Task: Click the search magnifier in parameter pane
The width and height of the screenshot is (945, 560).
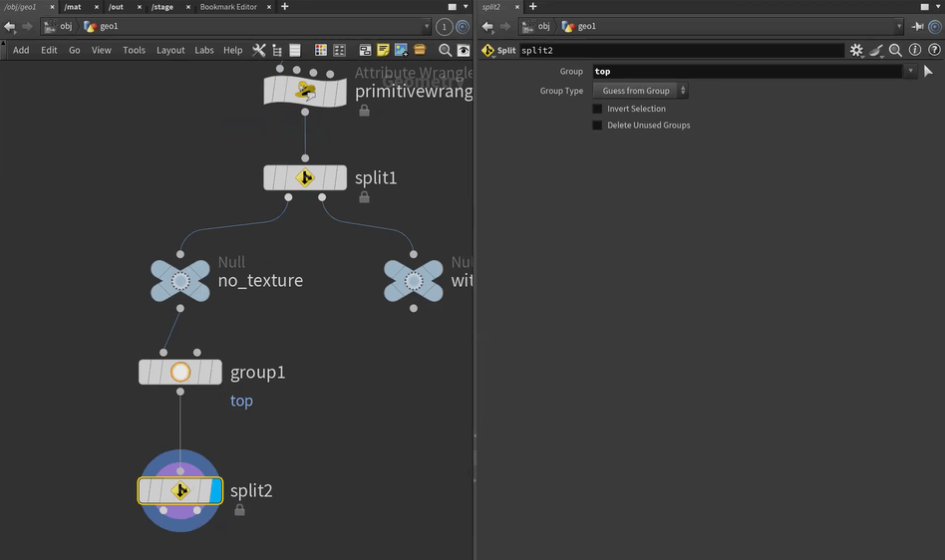Action: coord(895,50)
